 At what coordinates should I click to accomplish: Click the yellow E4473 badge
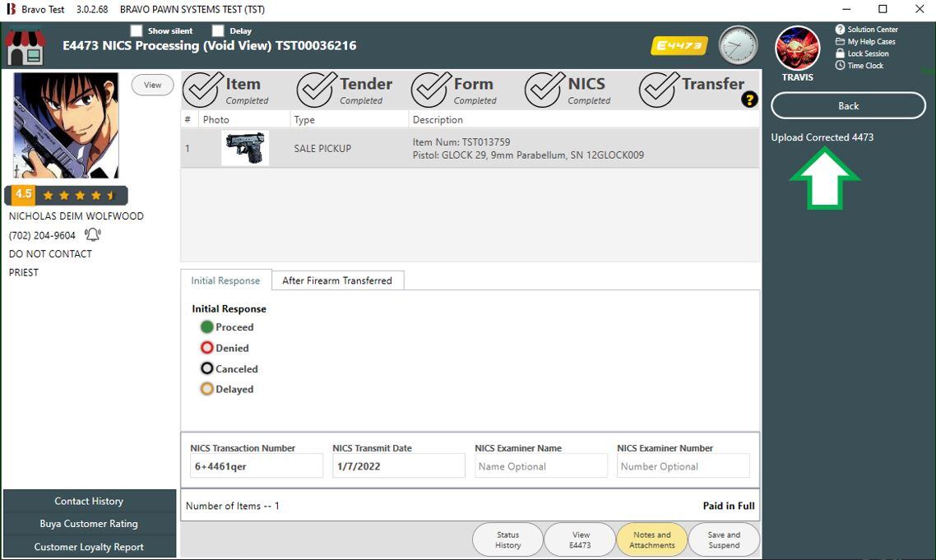pyautogui.click(x=679, y=45)
